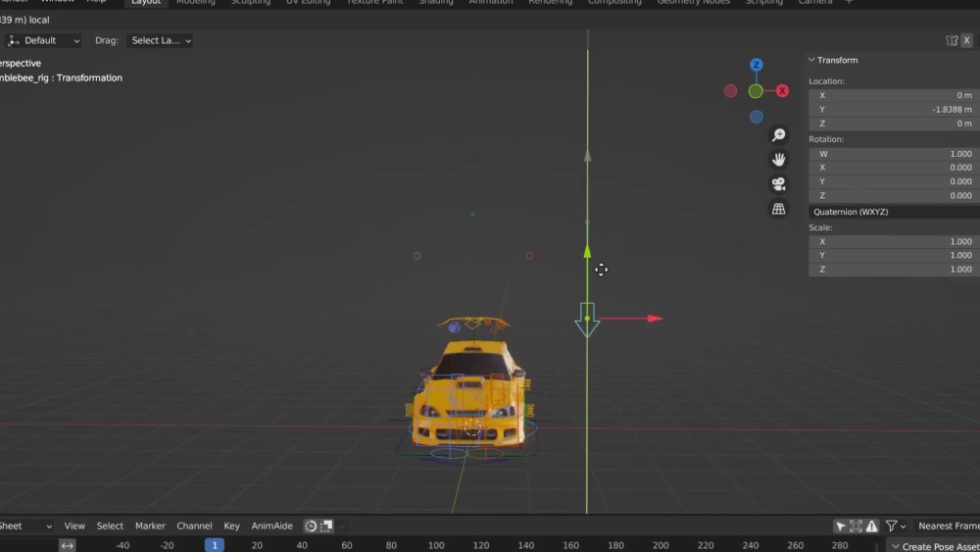
Task: Open the AnimAide menu
Action: (x=271, y=527)
